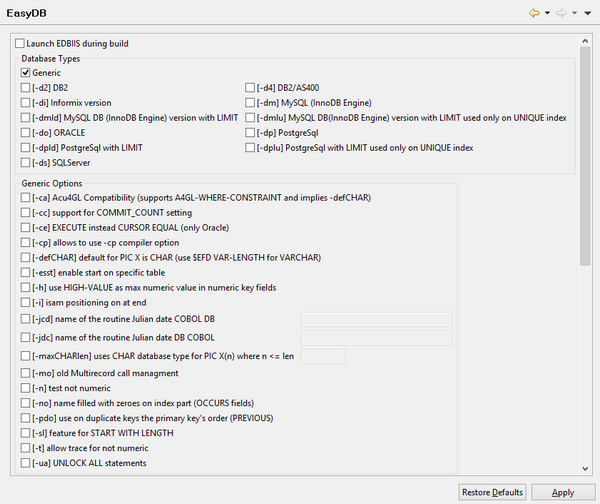Check [-cc] support for COMMIT_COUNT setting
This screenshot has width=600, height=504.
26,213
